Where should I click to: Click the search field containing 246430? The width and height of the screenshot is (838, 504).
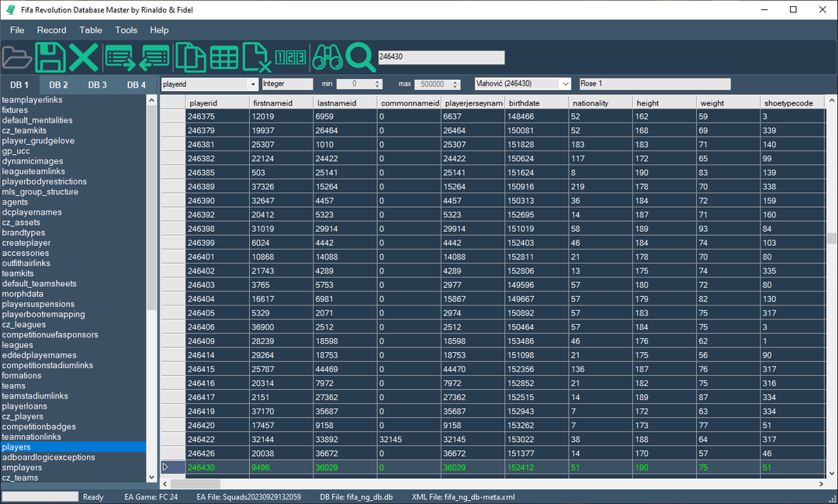[441, 57]
